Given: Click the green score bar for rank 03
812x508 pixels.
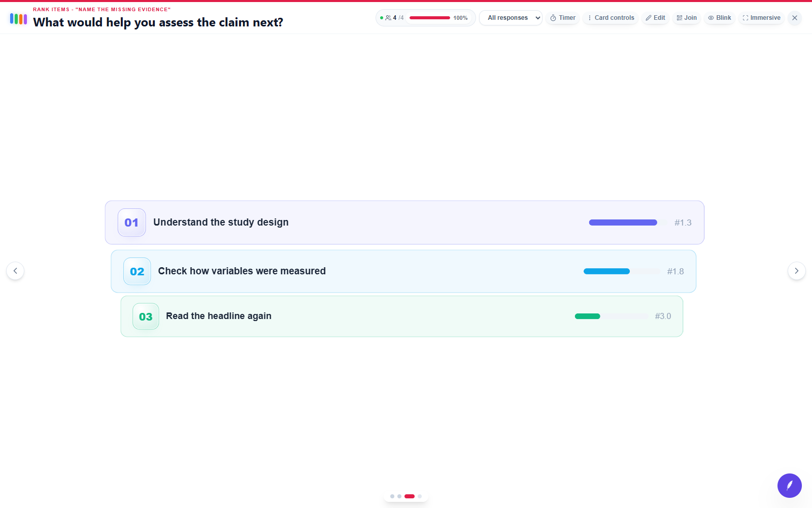Looking at the screenshot, I should point(588,316).
